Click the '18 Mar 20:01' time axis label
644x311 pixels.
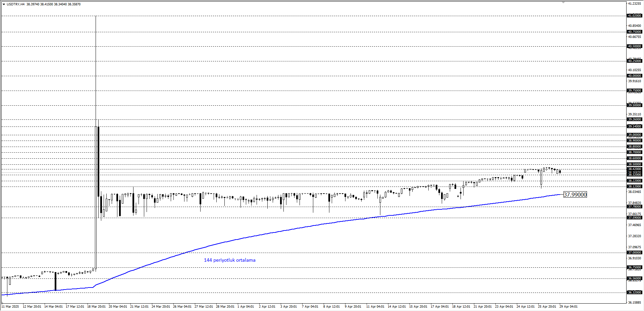point(96,307)
